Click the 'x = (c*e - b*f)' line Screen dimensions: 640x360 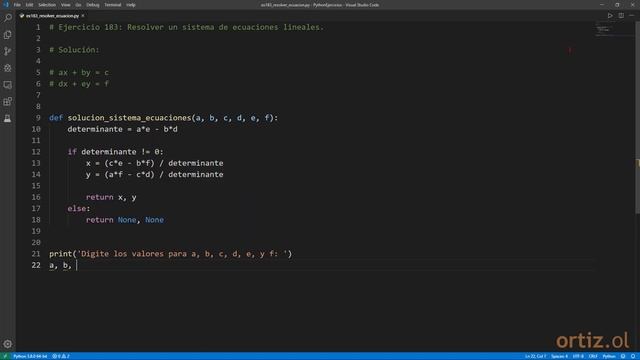click(154, 163)
